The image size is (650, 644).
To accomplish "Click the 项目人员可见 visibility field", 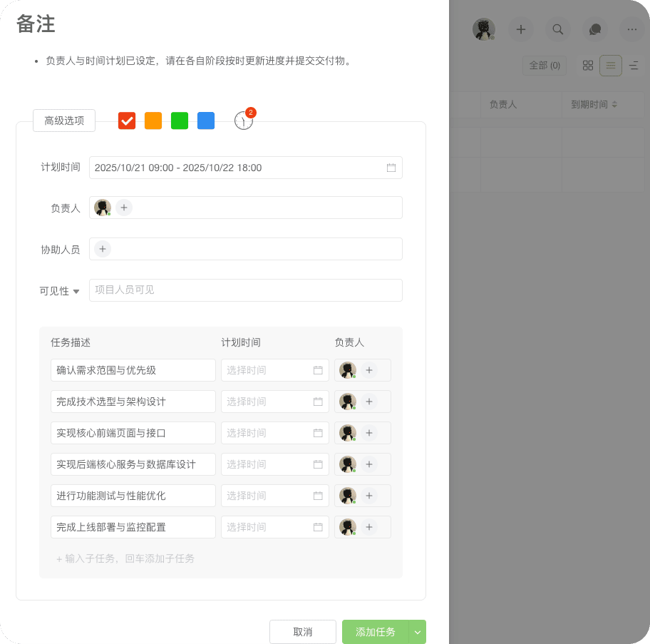I will (246, 290).
